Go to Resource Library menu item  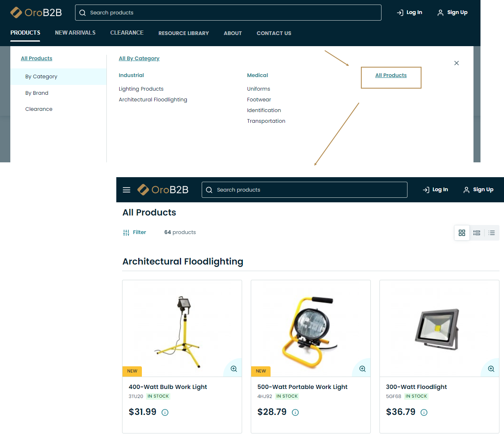[x=184, y=33]
